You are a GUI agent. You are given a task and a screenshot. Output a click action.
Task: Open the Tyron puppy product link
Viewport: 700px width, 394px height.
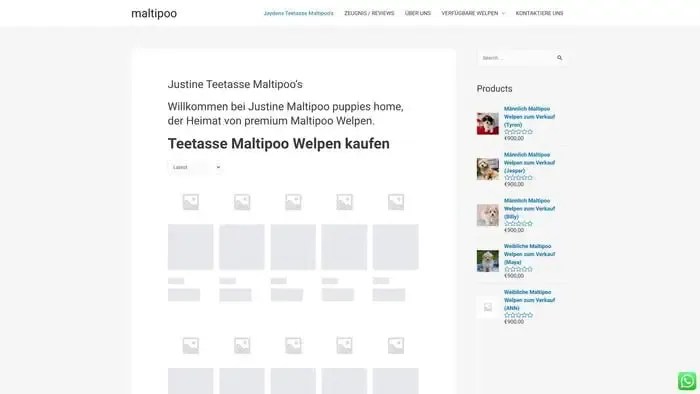click(x=529, y=117)
